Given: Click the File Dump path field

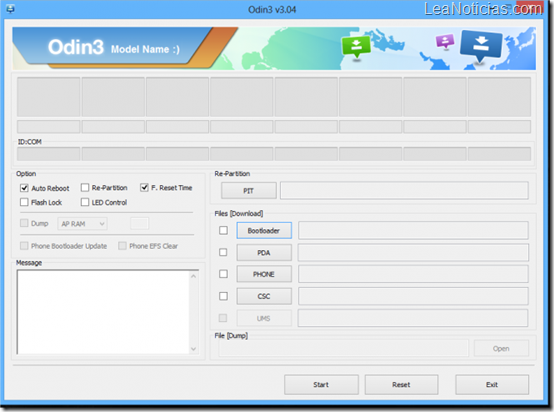Looking at the screenshot, I should [344, 348].
